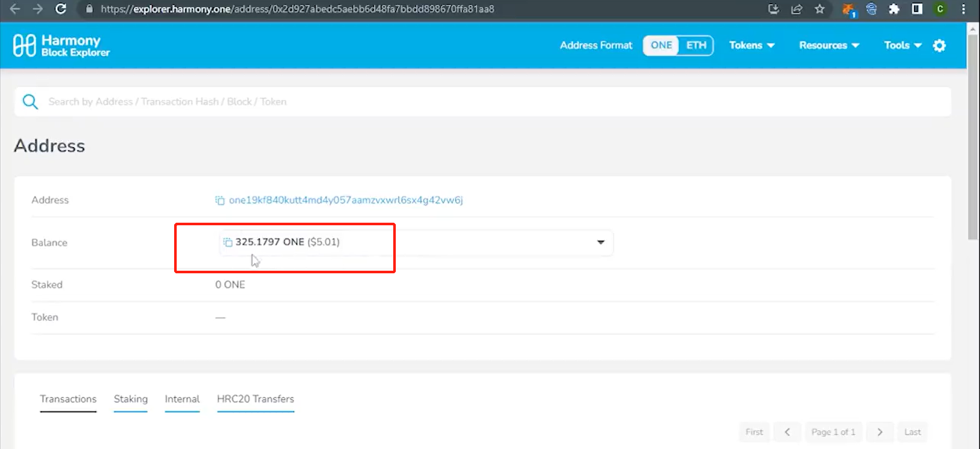Open the Transactions tab
The width and height of the screenshot is (980, 449).
click(x=68, y=399)
